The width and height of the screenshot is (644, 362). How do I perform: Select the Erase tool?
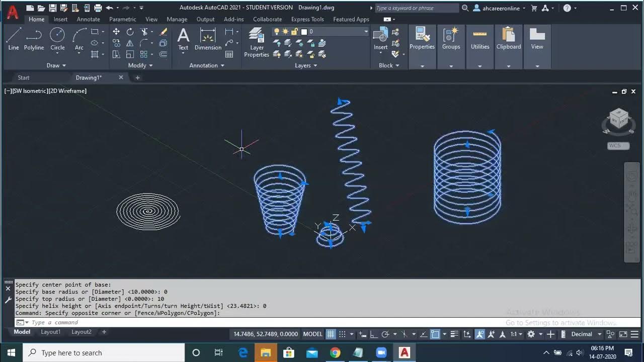164,32
